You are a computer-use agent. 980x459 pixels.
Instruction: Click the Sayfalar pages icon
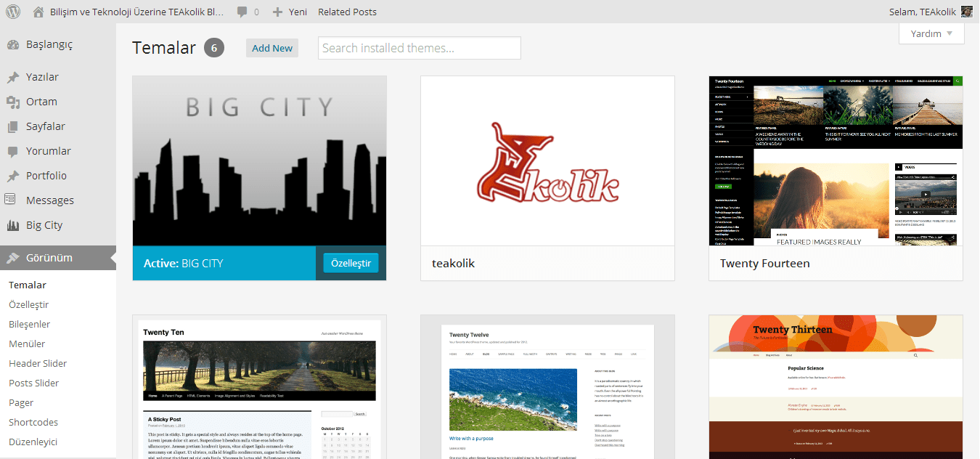(12, 126)
